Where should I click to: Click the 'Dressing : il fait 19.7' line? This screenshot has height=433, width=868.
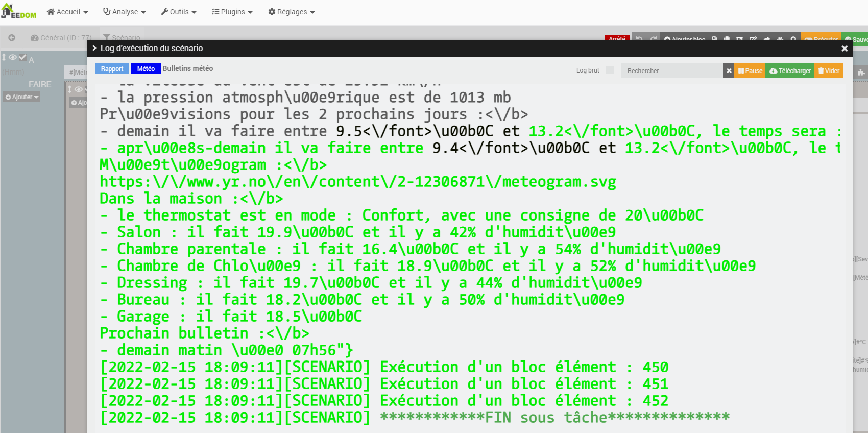pos(371,283)
